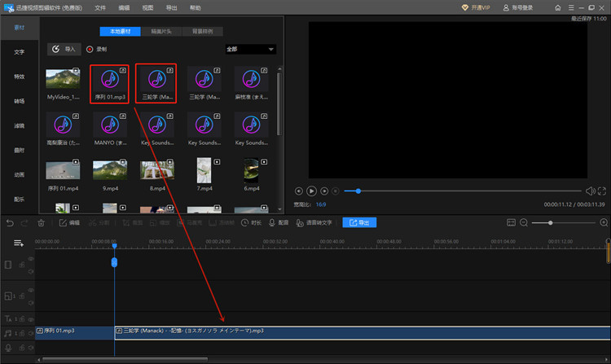The width and height of the screenshot is (611, 364).
Task: Toggle visibility eye on the video track
Action: [x=31, y=258]
